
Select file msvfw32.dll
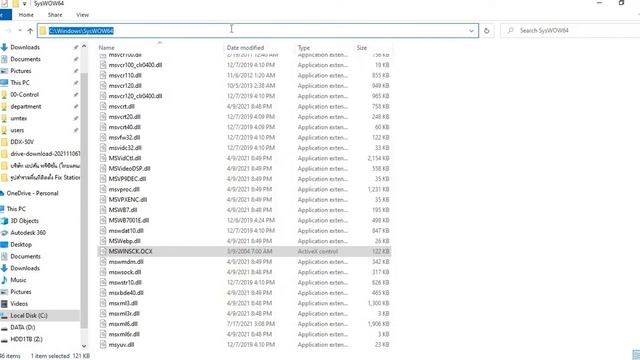[x=124, y=138]
